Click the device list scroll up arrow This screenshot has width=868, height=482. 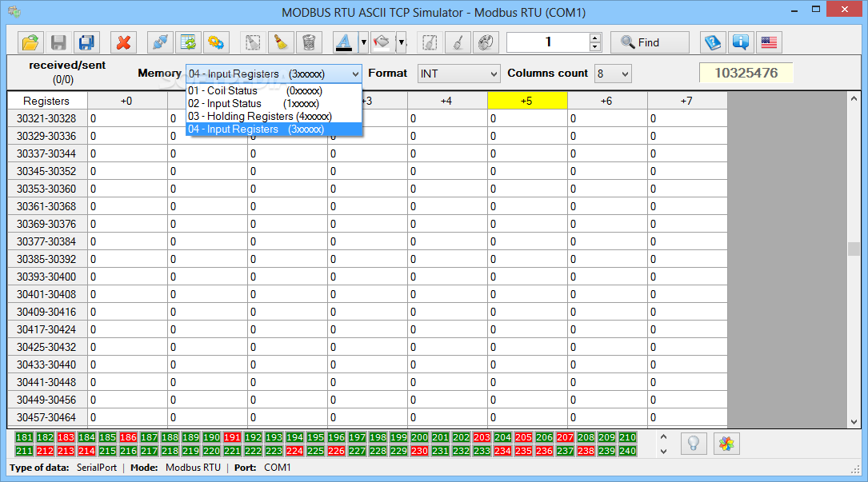coord(664,437)
